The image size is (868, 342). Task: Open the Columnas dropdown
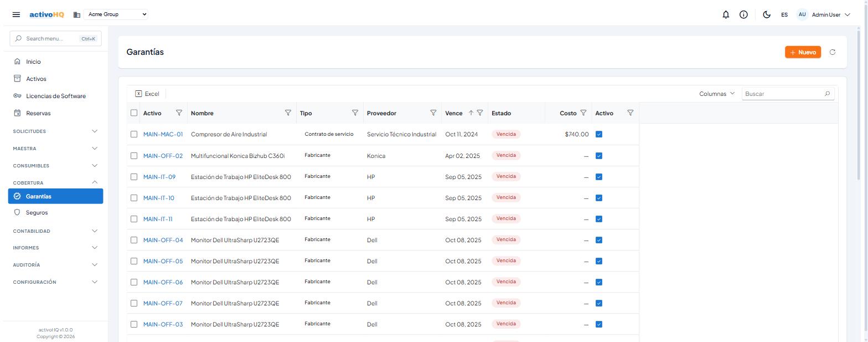pyautogui.click(x=717, y=94)
